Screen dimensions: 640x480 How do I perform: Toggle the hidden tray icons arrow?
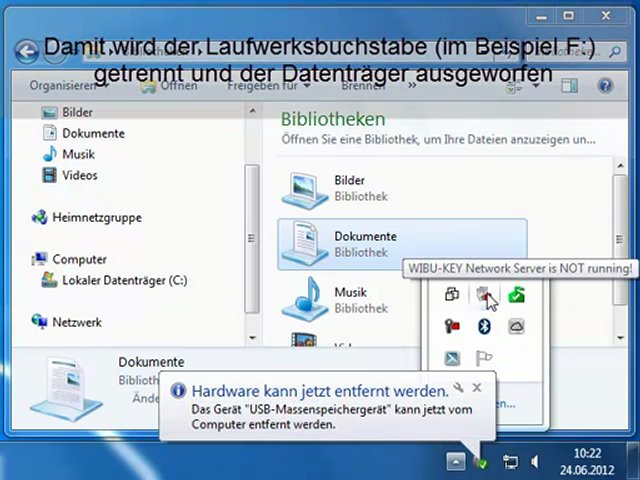click(455, 462)
